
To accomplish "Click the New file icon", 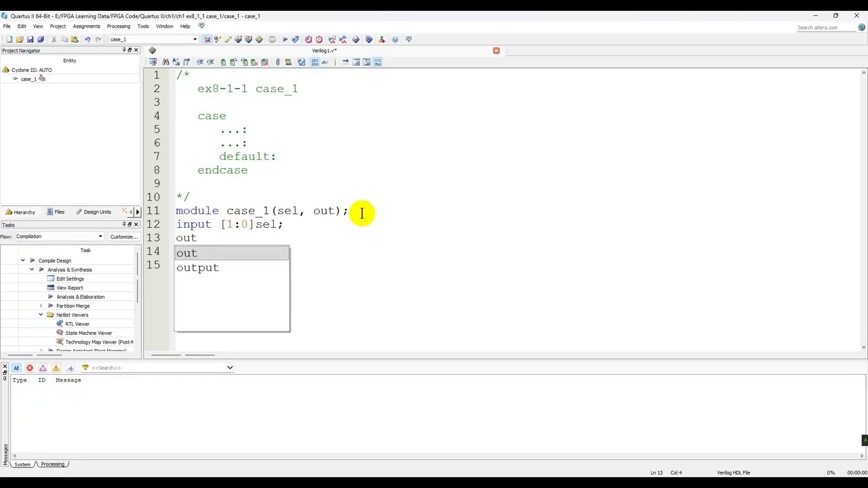I will click(x=9, y=39).
